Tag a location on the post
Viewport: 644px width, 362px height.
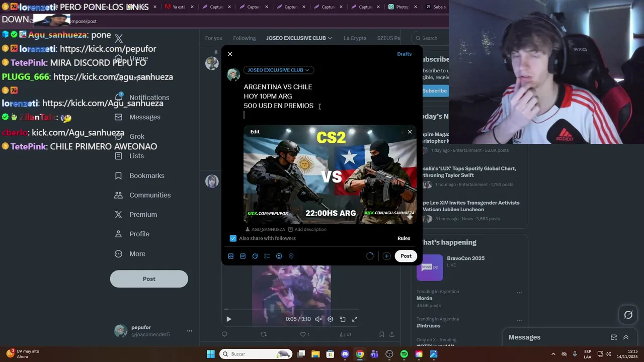click(291, 256)
